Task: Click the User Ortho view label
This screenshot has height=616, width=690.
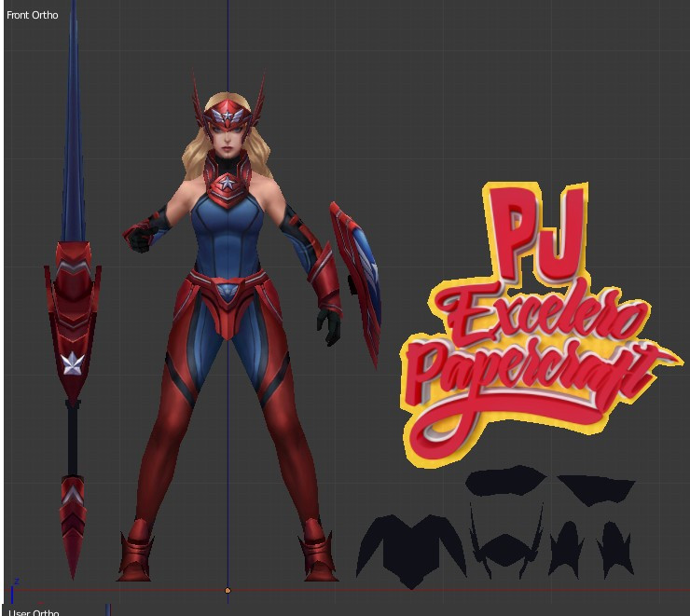Action: 34,612
